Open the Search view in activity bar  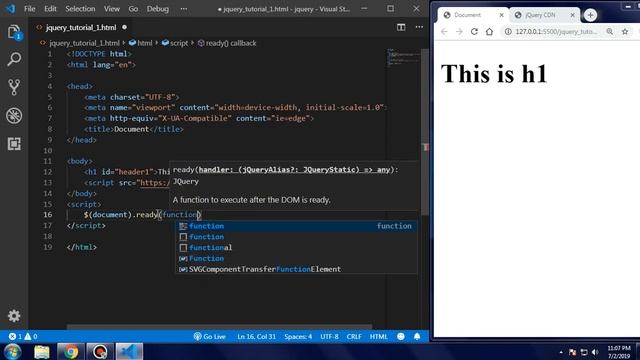click(x=14, y=59)
